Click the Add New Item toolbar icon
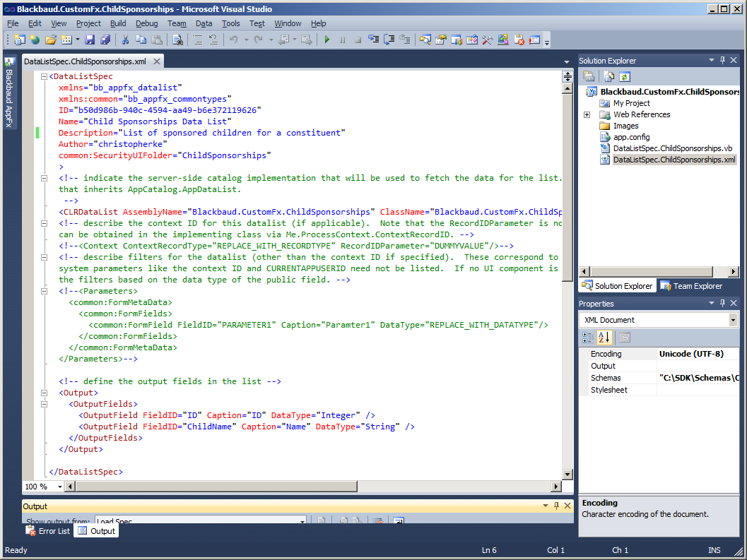This screenshot has height=560, width=747. click(66, 40)
